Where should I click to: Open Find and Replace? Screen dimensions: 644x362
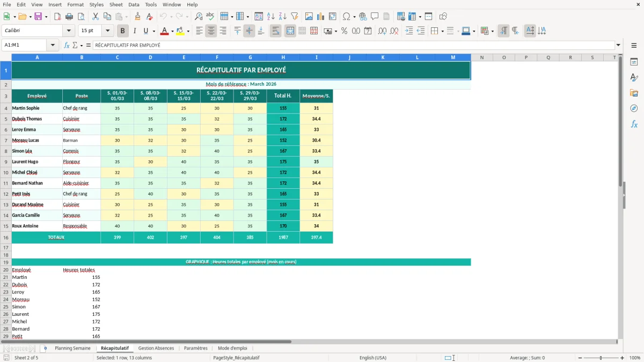point(199,17)
